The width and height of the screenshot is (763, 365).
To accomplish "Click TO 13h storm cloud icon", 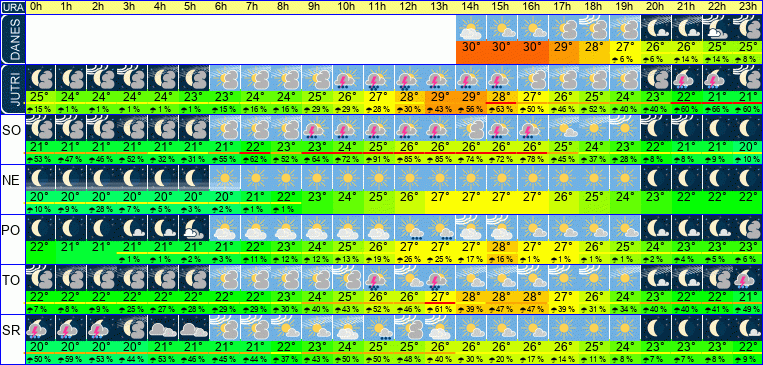I will coord(440,278).
